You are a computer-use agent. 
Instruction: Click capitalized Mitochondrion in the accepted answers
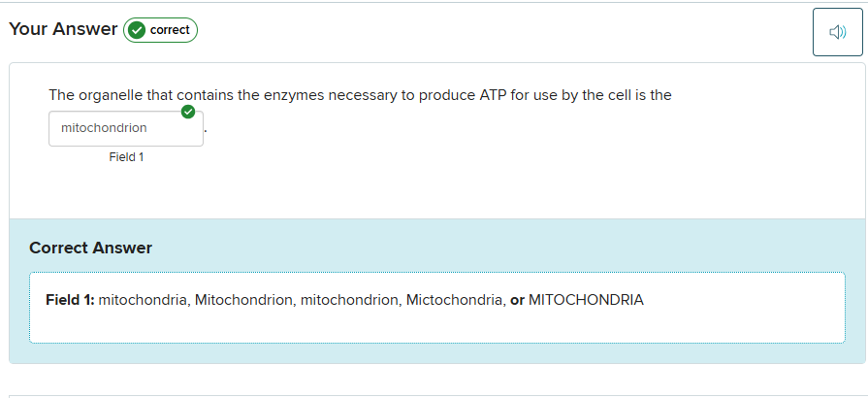(243, 300)
